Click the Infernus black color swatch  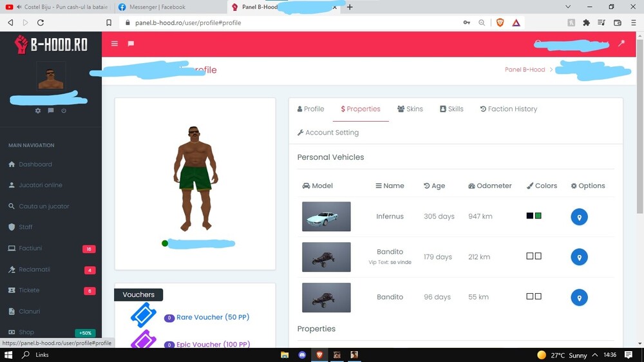point(529,216)
